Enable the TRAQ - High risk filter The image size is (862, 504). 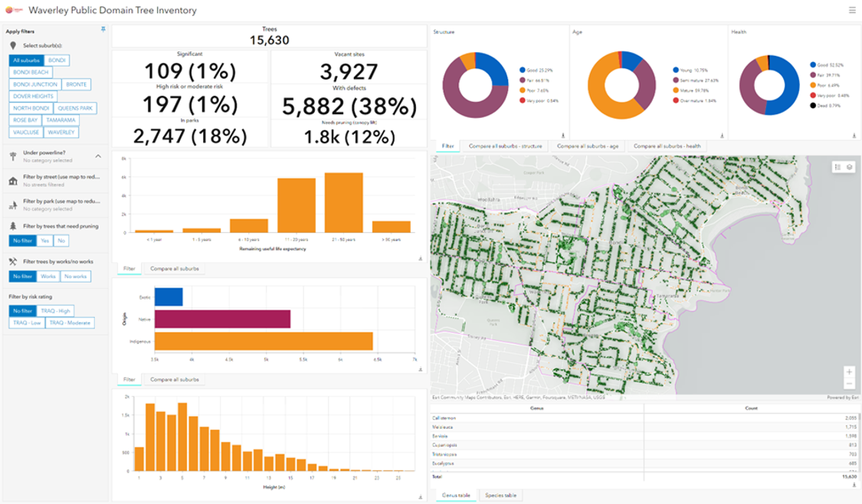click(55, 311)
